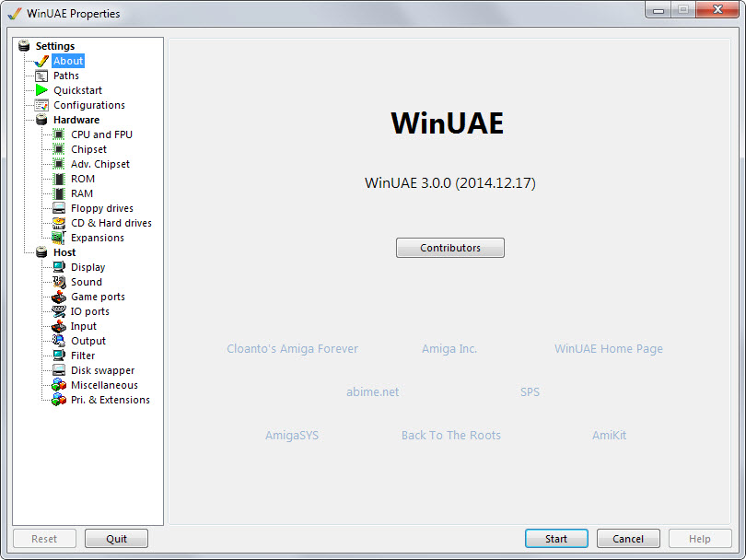Select the Settings root label
This screenshot has height=560, width=746.
tap(54, 46)
